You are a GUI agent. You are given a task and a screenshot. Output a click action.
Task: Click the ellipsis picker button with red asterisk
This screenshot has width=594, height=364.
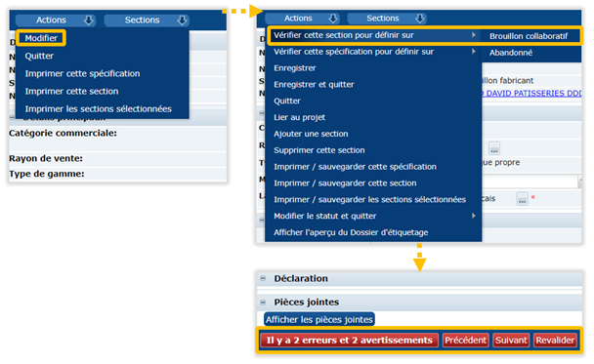point(522,199)
